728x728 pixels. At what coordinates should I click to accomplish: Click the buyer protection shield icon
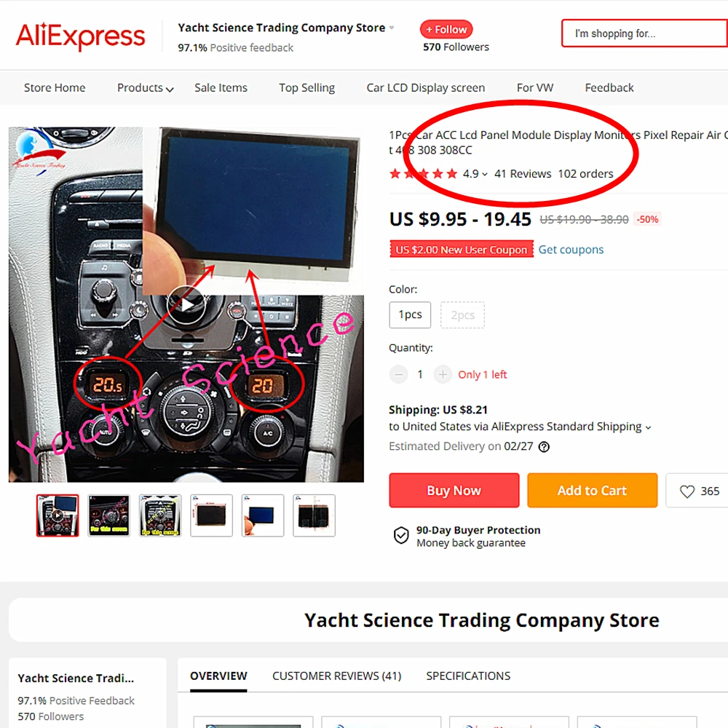(x=401, y=535)
